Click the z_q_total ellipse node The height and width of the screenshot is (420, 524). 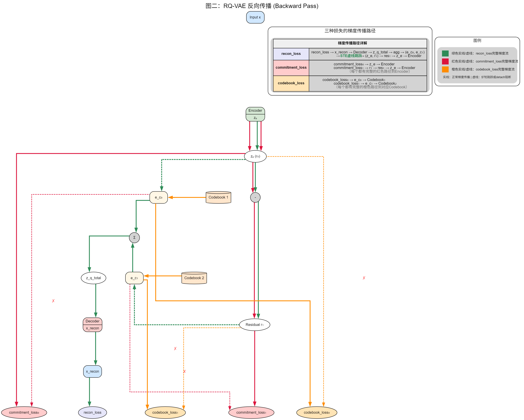click(93, 278)
